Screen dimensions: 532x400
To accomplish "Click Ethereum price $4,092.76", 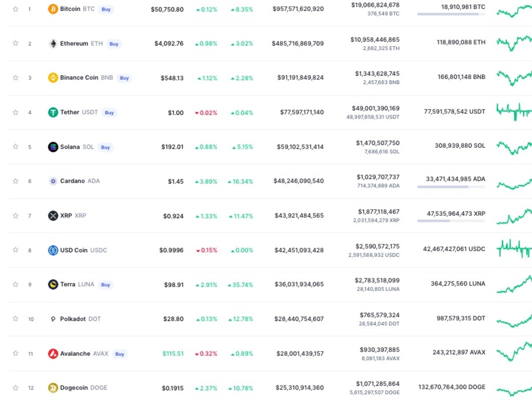I will pyautogui.click(x=169, y=44).
